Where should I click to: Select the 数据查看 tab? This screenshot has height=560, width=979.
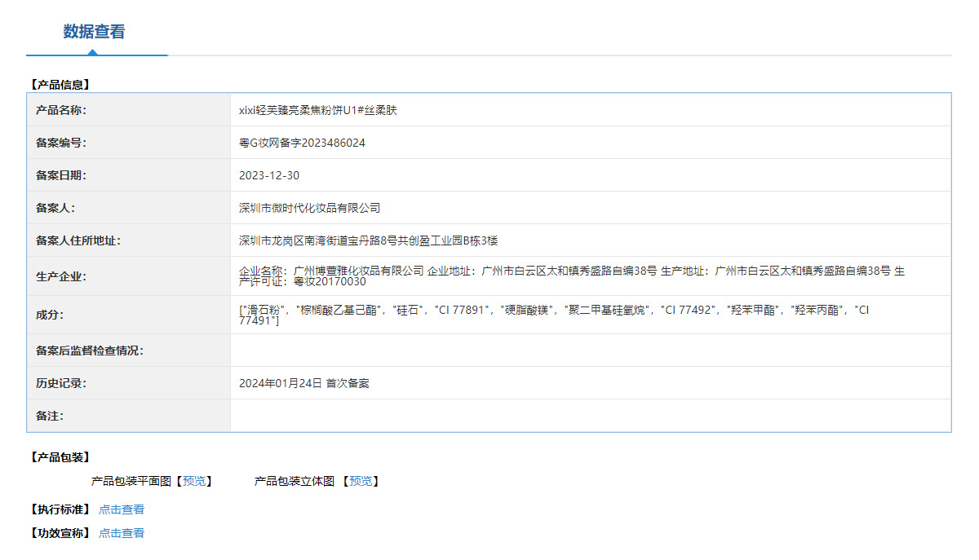pyautogui.click(x=95, y=32)
